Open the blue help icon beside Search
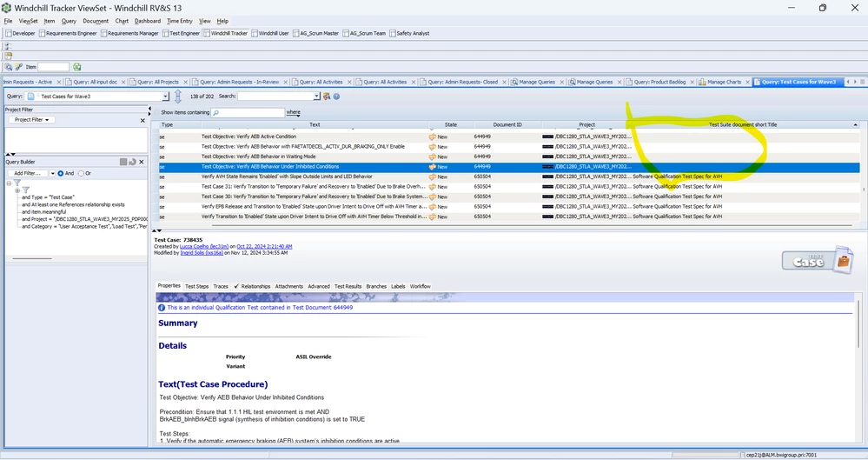868x460 pixels. tap(336, 97)
